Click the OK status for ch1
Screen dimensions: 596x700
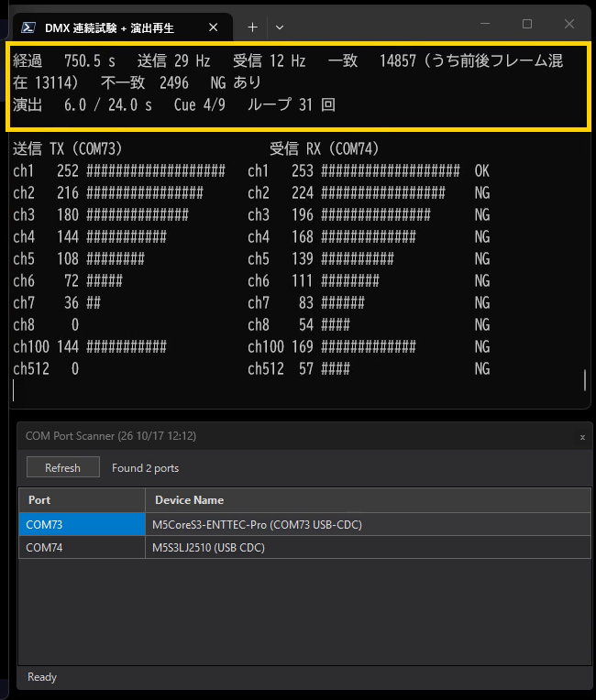(482, 170)
